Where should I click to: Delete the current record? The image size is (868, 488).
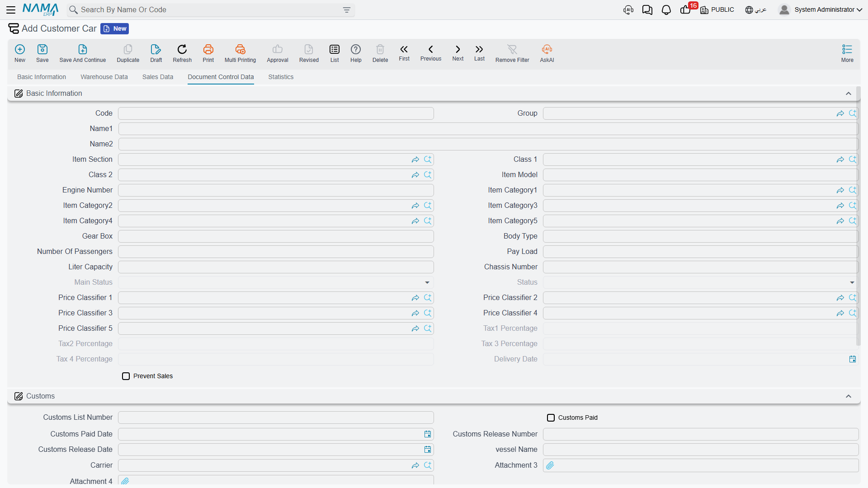pyautogui.click(x=380, y=53)
